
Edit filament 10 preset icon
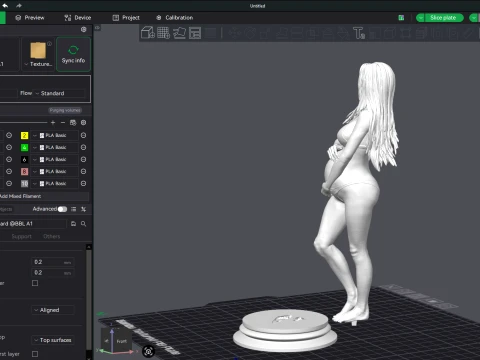coord(83,183)
